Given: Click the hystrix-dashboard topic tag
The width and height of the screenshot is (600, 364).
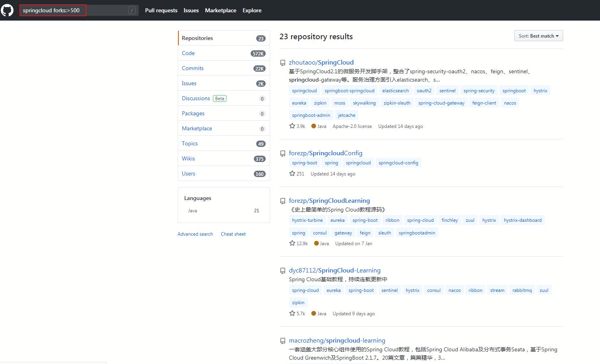Looking at the screenshot, I should point(523,220).
